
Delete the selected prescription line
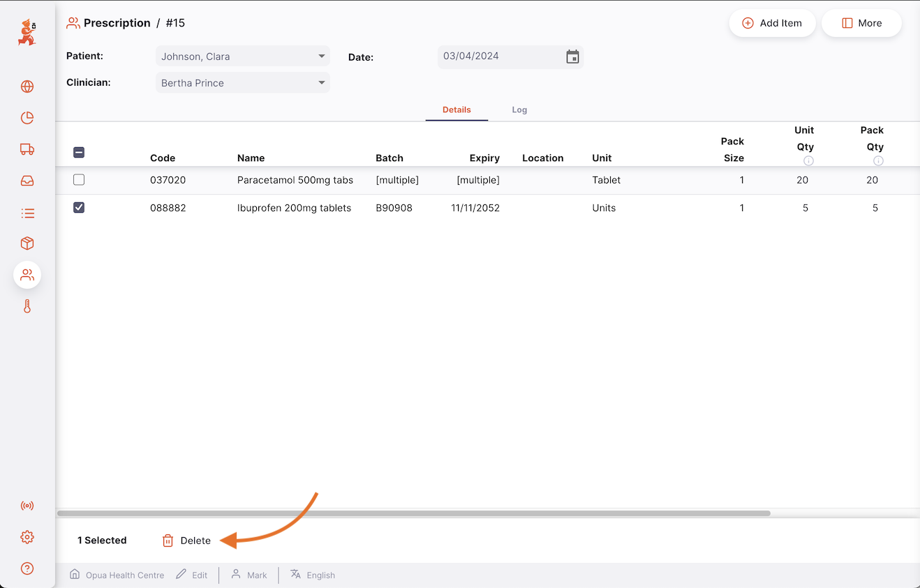(186, 541)
